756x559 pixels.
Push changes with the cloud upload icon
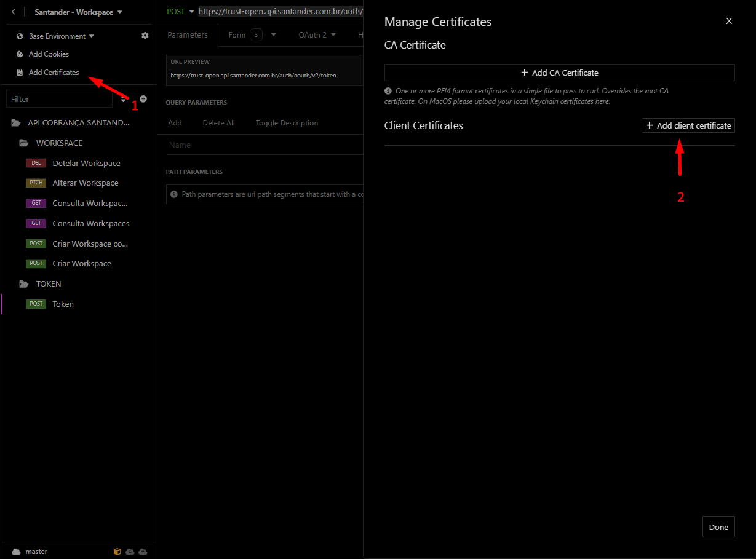pos(143,552)
